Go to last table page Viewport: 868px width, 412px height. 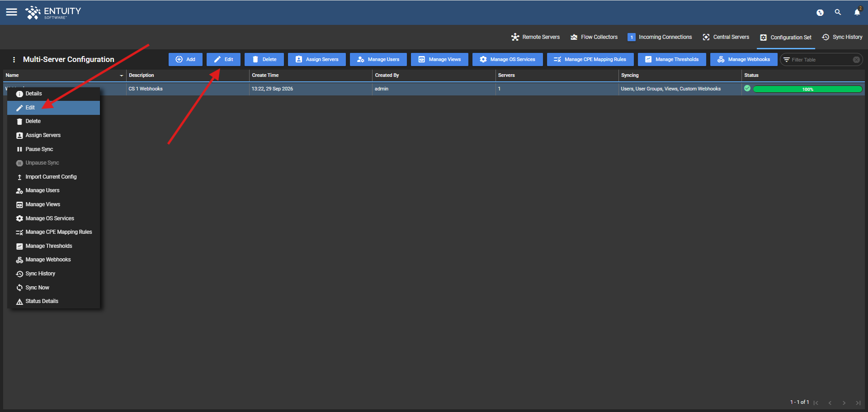(x=858, y=403)
